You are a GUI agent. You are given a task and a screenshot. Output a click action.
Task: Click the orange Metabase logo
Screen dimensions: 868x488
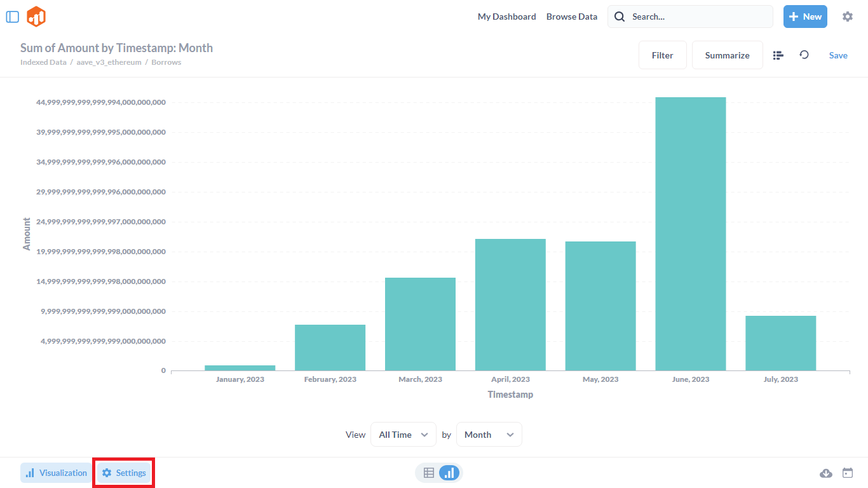(x=36, y=17)
